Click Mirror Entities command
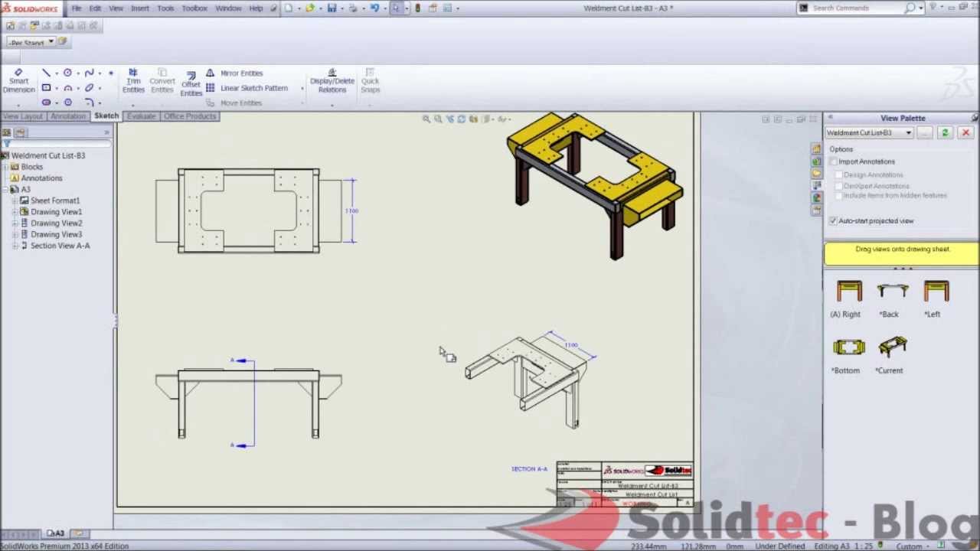 click(234, 73)
